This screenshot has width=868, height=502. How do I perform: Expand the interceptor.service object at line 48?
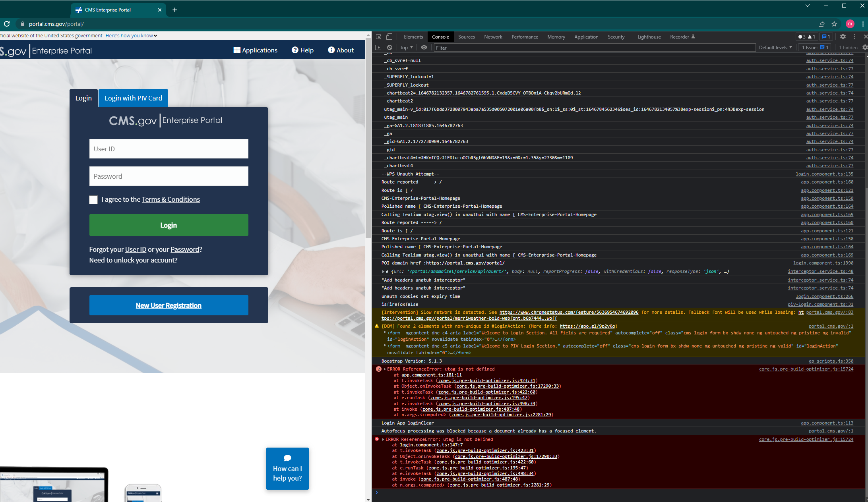[383, 271]
